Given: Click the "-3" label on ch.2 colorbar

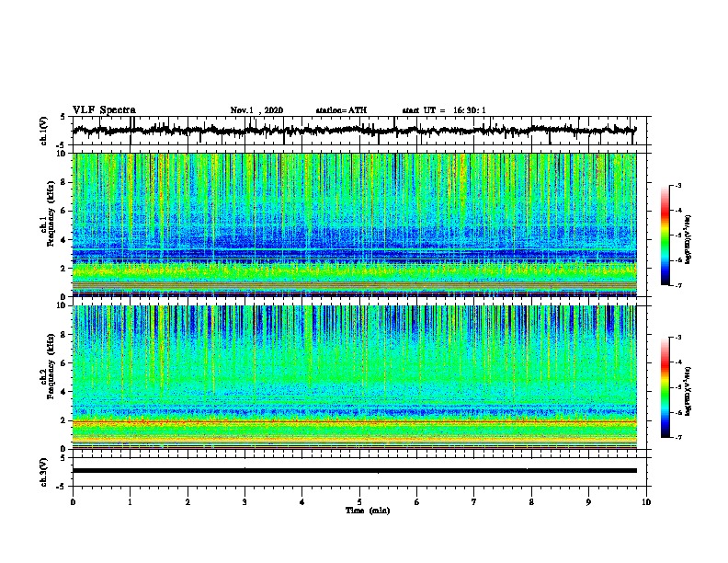Looking at the screenshot, I should tap(678, 338).
